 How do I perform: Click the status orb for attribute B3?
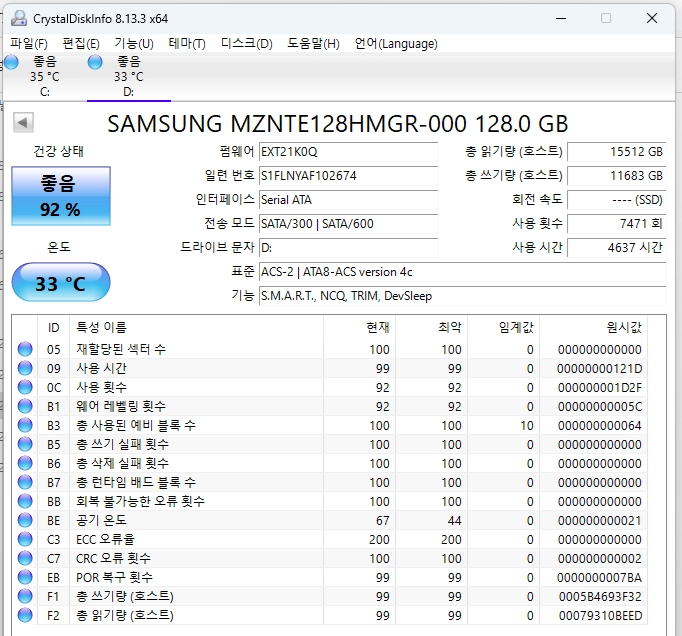(x=25, y=425)
